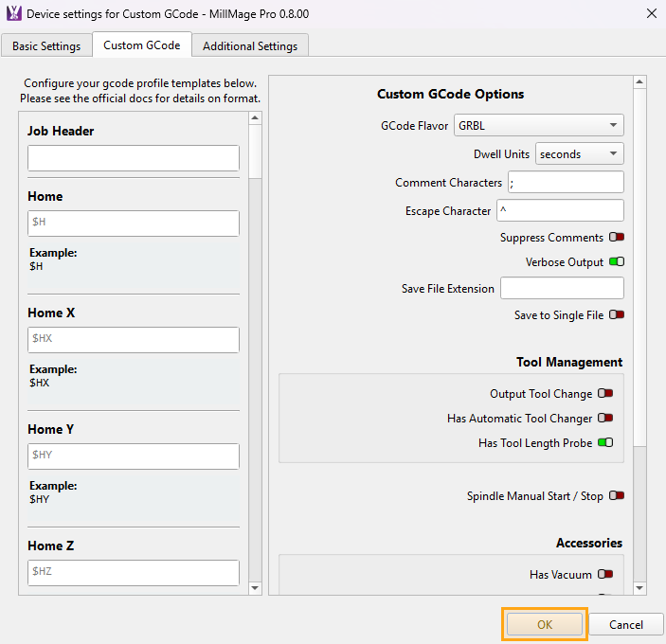Viewport: 666px width, 644px height.
Task: Toggle Spindle Manual Start / Stop
Action: pyautogui.click(x=617, y=496)
